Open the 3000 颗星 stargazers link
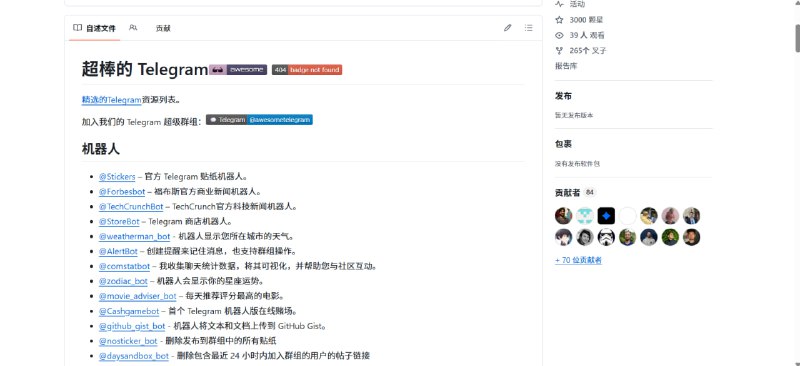800x366 pixels. (x=586, y=20)
